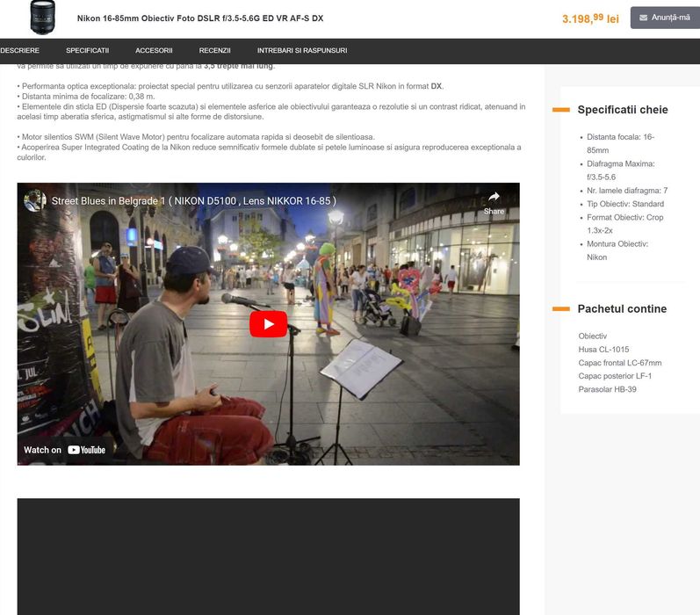This screenshot has width=700, height=615.
Task: Open the video title link Street Blues in Belgrade
Action: pyautogui.click(x=194, y=201)
